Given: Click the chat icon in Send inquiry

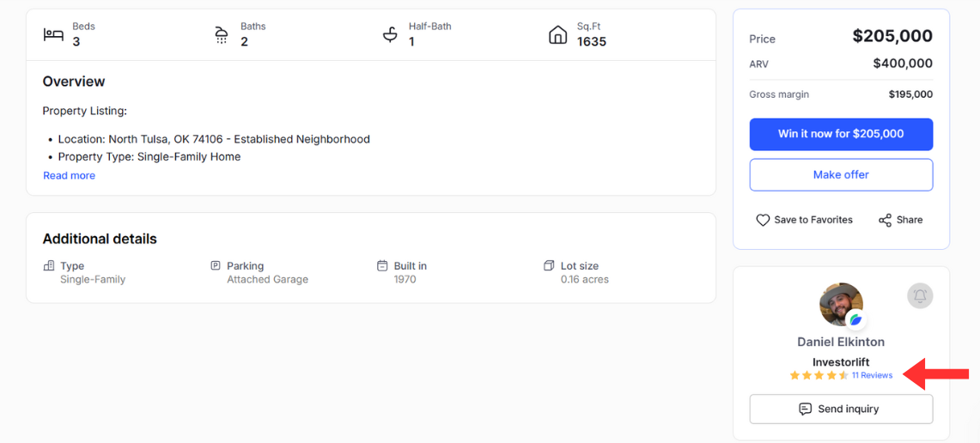Looking at the screenshot, I should click(806, 410).
